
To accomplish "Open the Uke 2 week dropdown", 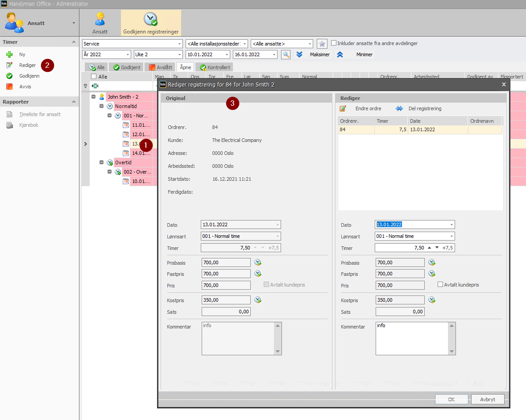I will point(179,54).
